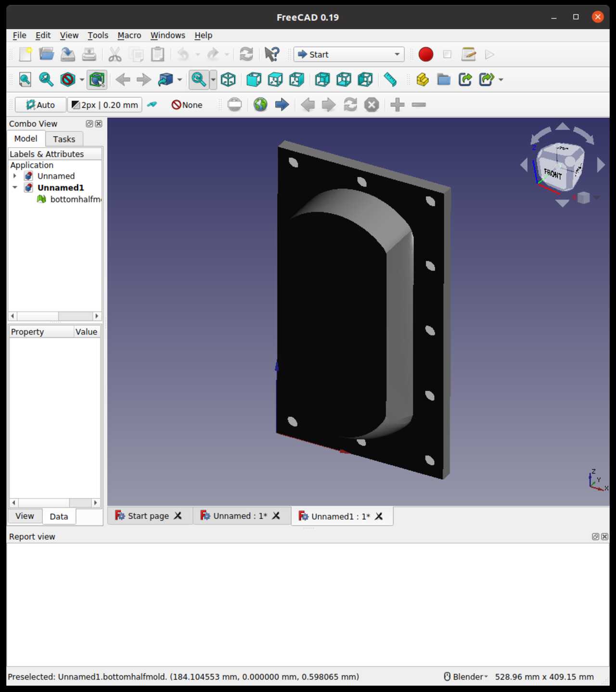Open the Macro menu

tap(129, 35)
